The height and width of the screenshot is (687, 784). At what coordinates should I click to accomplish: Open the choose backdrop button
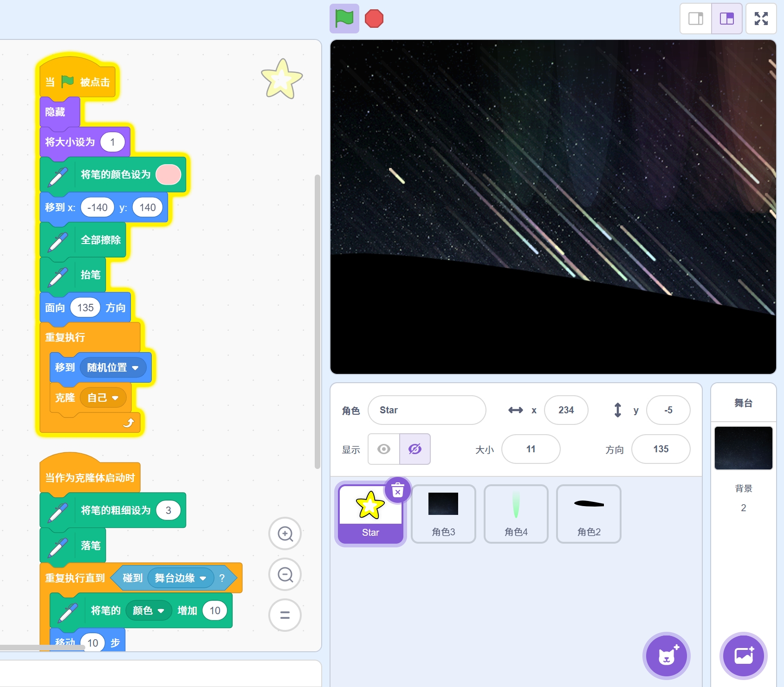[x=743, y=656]
